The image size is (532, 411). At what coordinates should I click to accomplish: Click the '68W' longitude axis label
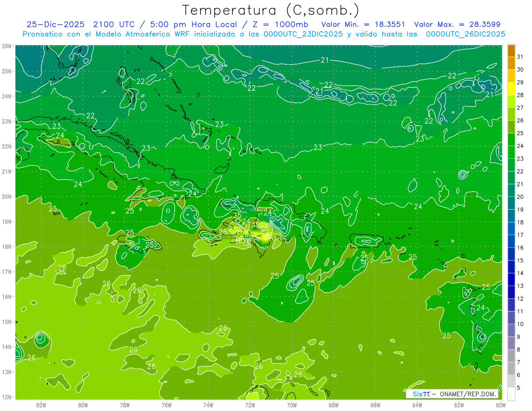point(334,405)
